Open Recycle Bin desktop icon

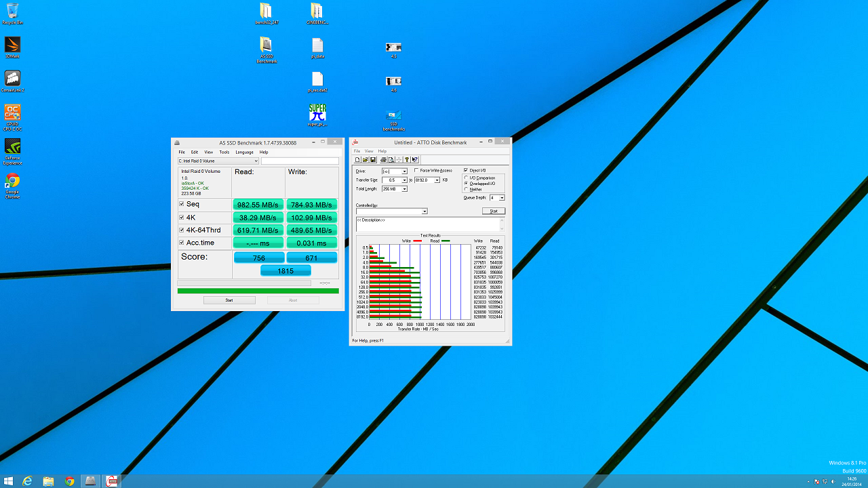12,14
